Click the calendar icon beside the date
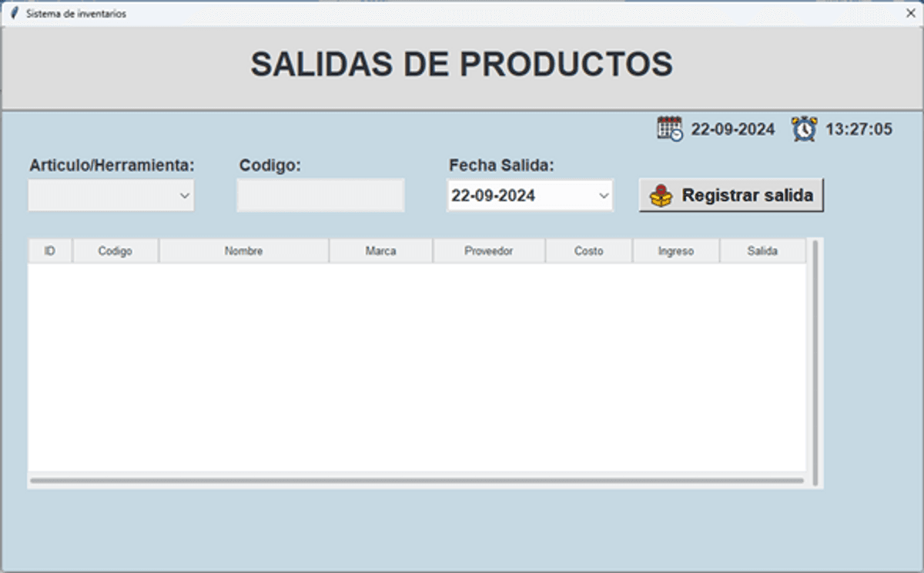The image size is (924, 573). point(669,129)
